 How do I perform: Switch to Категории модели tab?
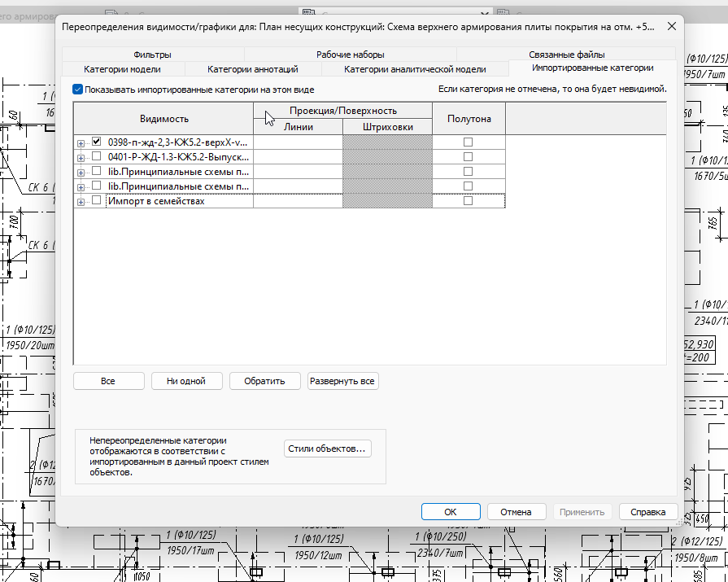[x=122, y=69]
